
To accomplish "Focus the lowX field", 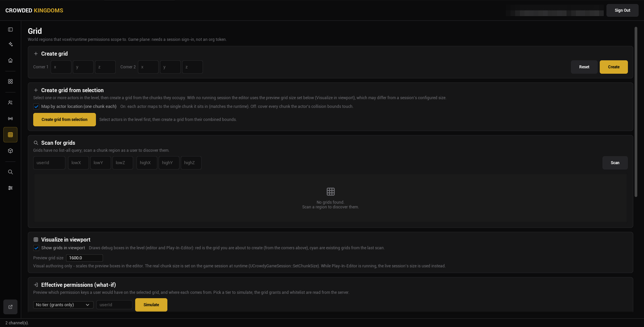I will click(x=78, y=163).
